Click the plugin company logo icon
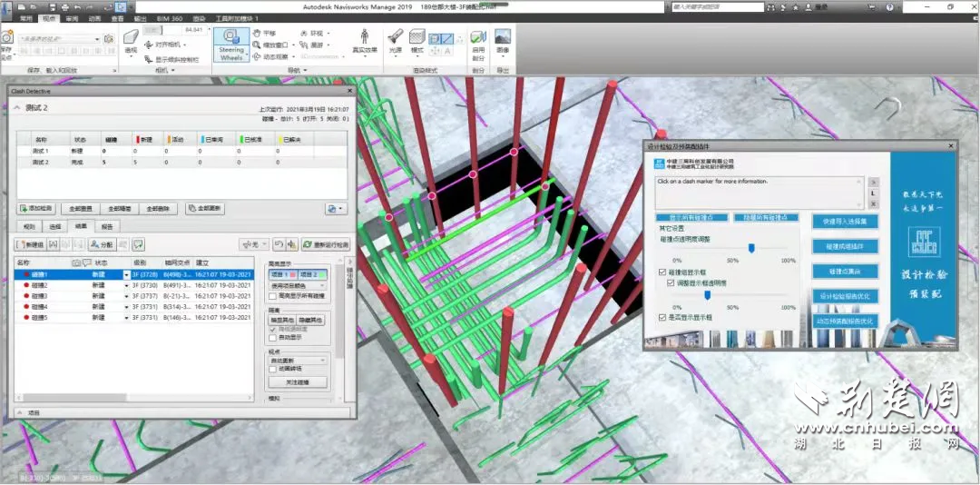Image resolution: width=980 pixels, height=485 pixels. tap(658, 163)
